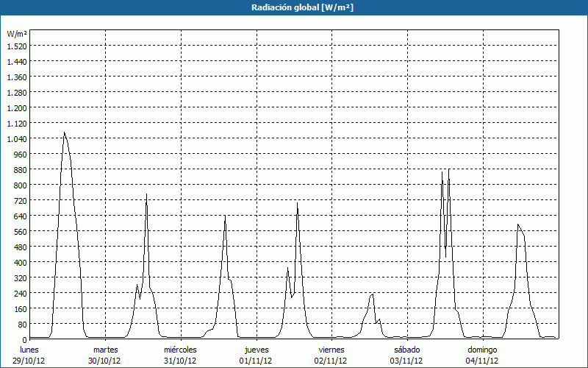Click the 80 y-axis value

click(x=22, y=325)
